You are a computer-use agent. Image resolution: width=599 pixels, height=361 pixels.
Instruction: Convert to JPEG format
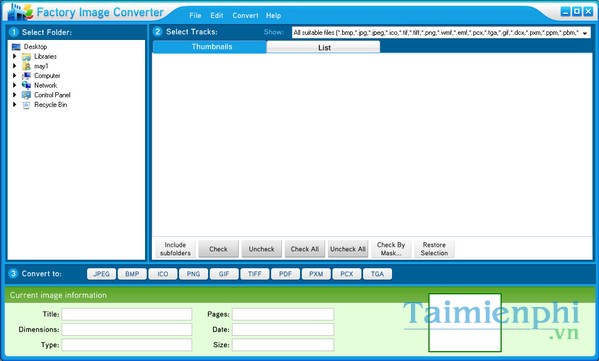[102, 274]
